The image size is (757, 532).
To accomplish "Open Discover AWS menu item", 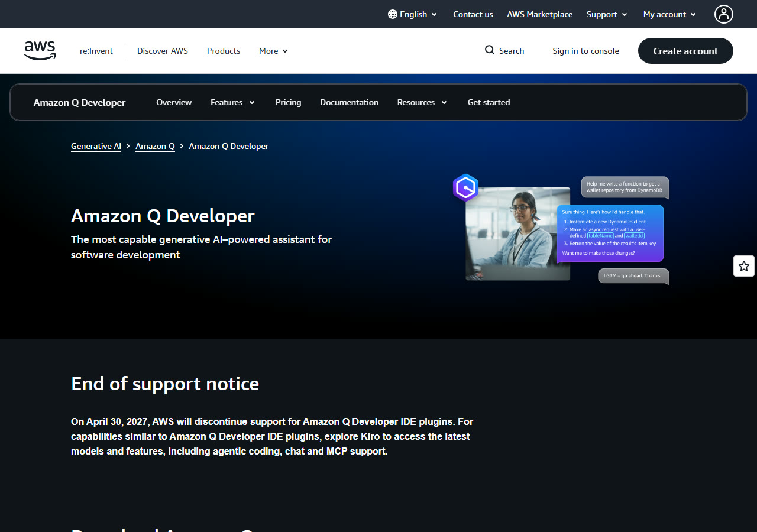I will 163,51.
